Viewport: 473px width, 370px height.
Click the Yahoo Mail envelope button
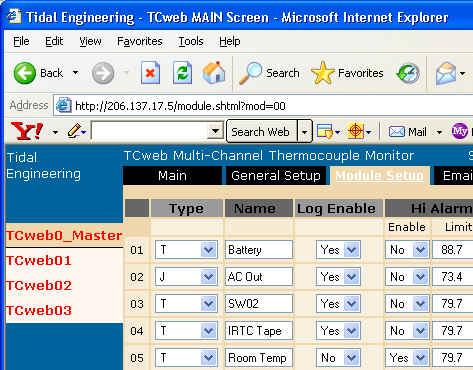(407, 132)
